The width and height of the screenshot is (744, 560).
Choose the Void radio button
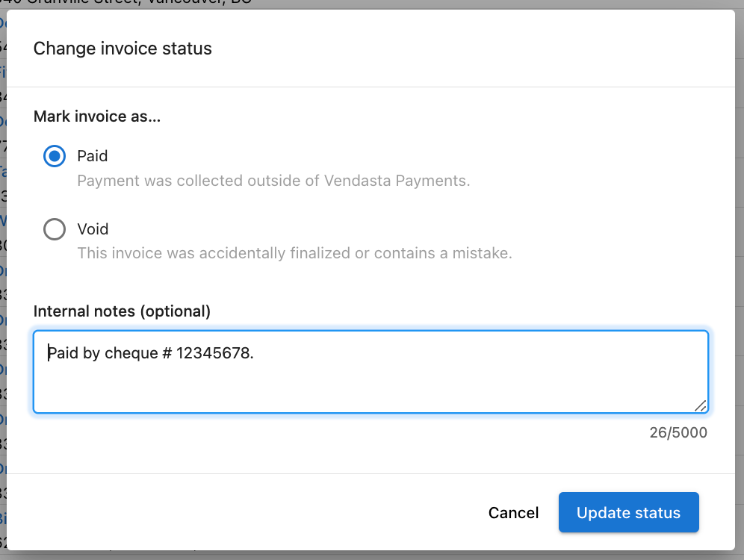coord(55,229)
